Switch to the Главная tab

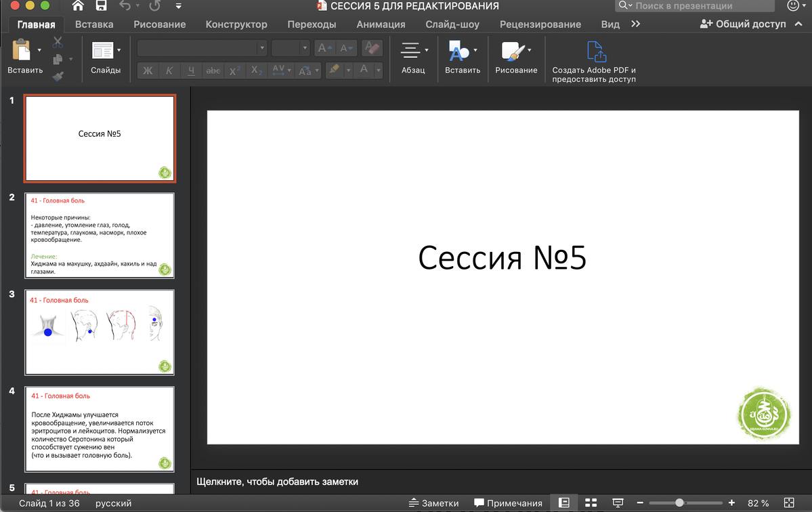[37, 24]
